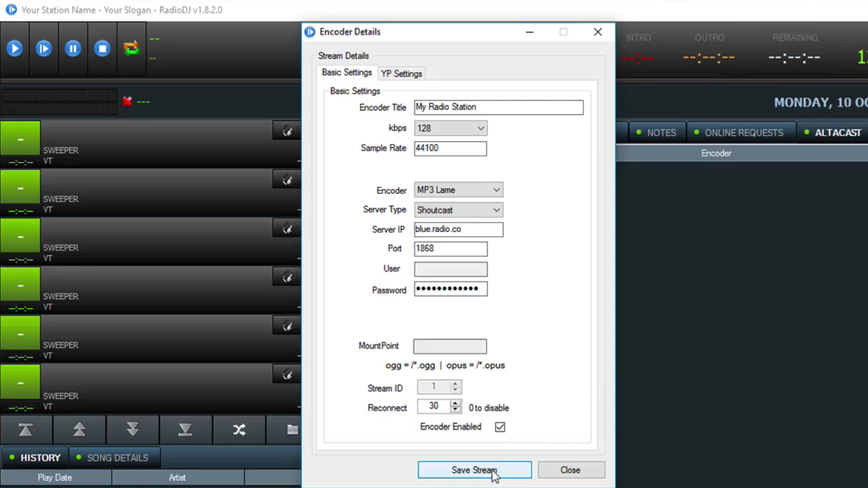Click the first green Sweeper cart block
The image size is (868, 488).
tap(20, 138)
